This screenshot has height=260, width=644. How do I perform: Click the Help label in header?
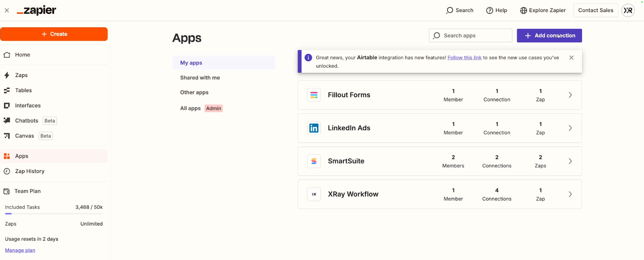(x=501, y=10)
